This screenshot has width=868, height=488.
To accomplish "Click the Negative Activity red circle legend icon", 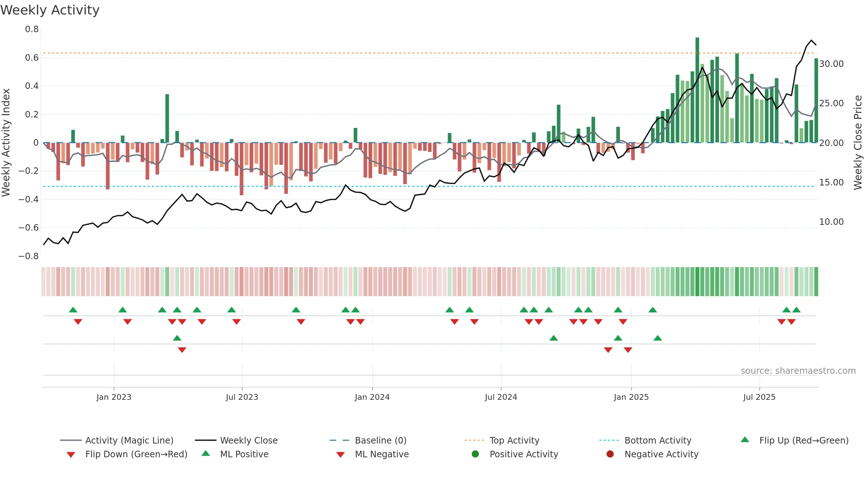I will [610, 454].
